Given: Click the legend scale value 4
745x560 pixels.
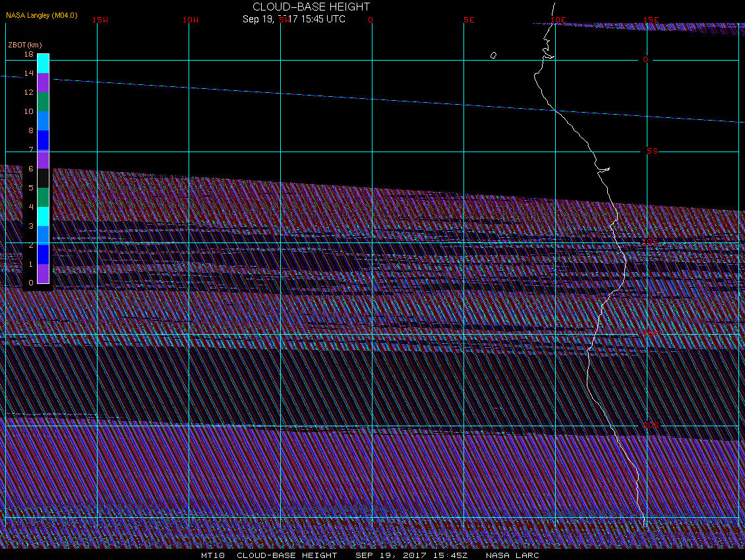Looking at the screenshot, I should pos(31,207).
